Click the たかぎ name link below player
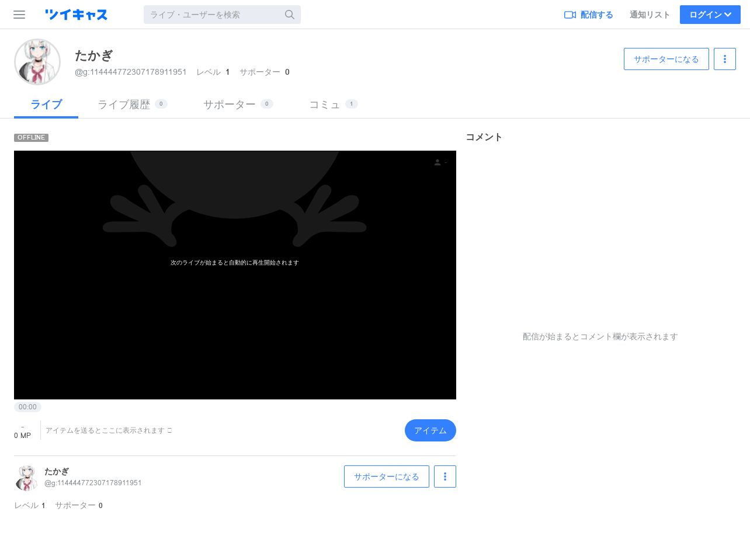Image resolution: width=750 pixels, height=560 pixels. click(x=57, y=471)
